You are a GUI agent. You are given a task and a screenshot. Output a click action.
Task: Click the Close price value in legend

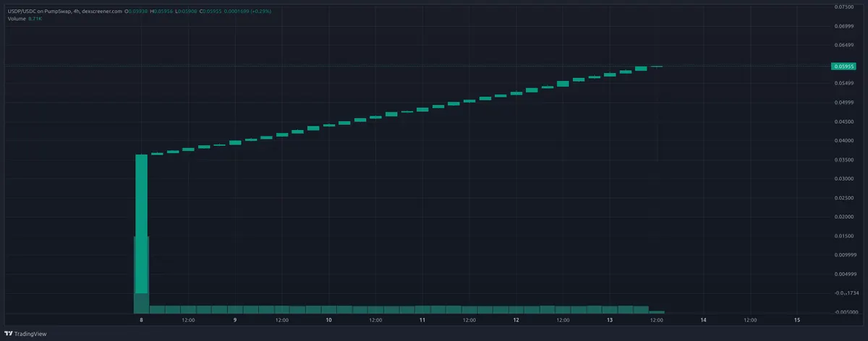[213, 12]
